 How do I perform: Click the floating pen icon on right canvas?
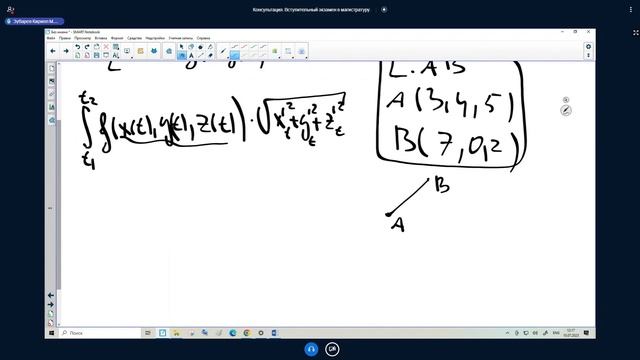tap(566, 110)
